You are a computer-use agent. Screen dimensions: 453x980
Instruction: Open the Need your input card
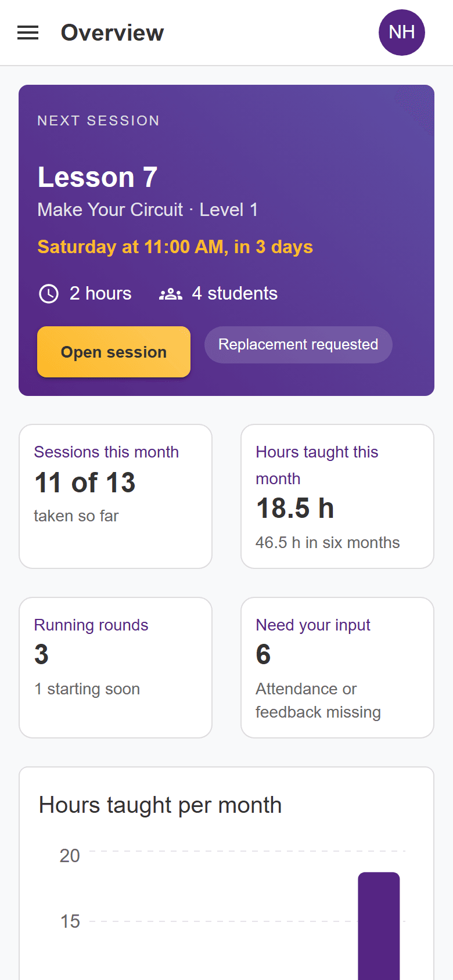(x=337, y=668)
